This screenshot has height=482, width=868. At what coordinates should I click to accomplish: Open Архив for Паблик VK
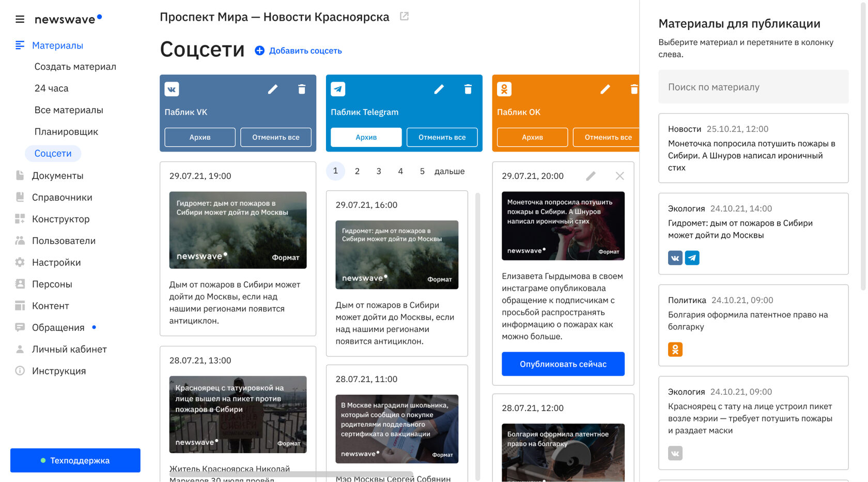point(200,137)
